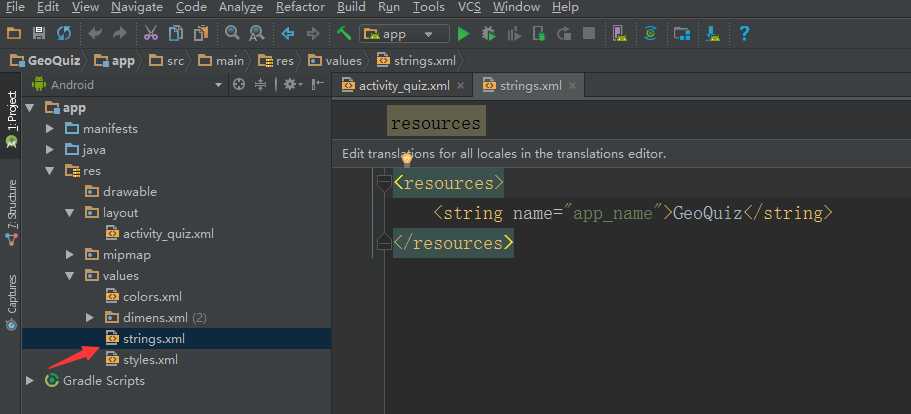Open Find with magnifier icon
This screenshot has width=911, height=414.
(x=232, y=33)
